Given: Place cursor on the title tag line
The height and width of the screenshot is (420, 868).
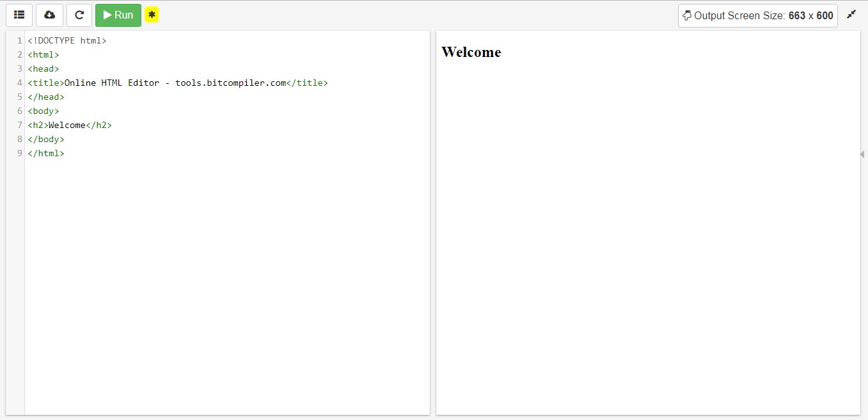Looking at the screenshot, I should (178, 83).
